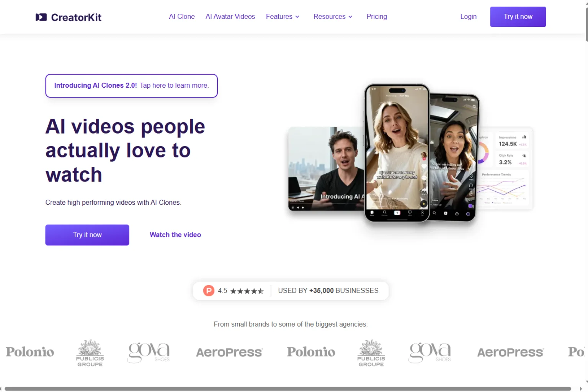Click the 3.2% click rate stat

click(512, 159)
